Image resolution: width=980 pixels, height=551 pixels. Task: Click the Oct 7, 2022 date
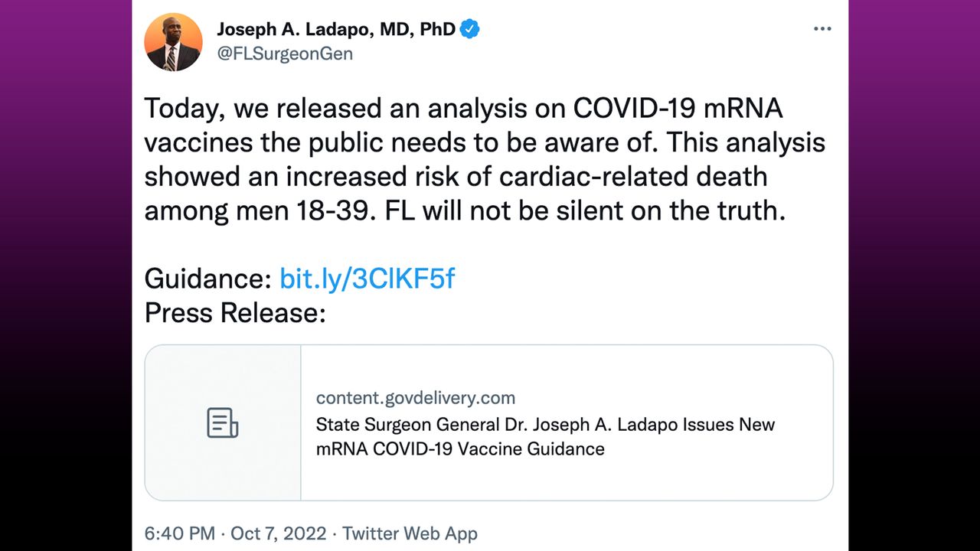[x=278, y=533]
